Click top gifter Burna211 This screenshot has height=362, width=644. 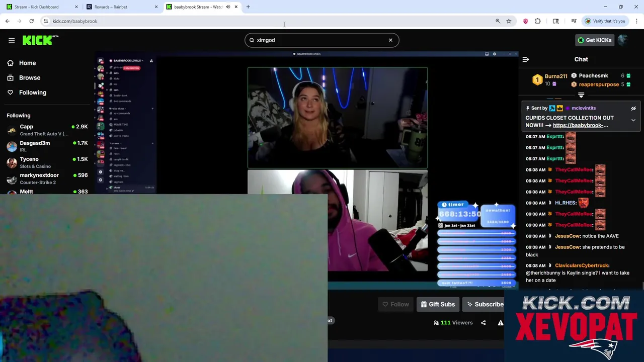556,76
